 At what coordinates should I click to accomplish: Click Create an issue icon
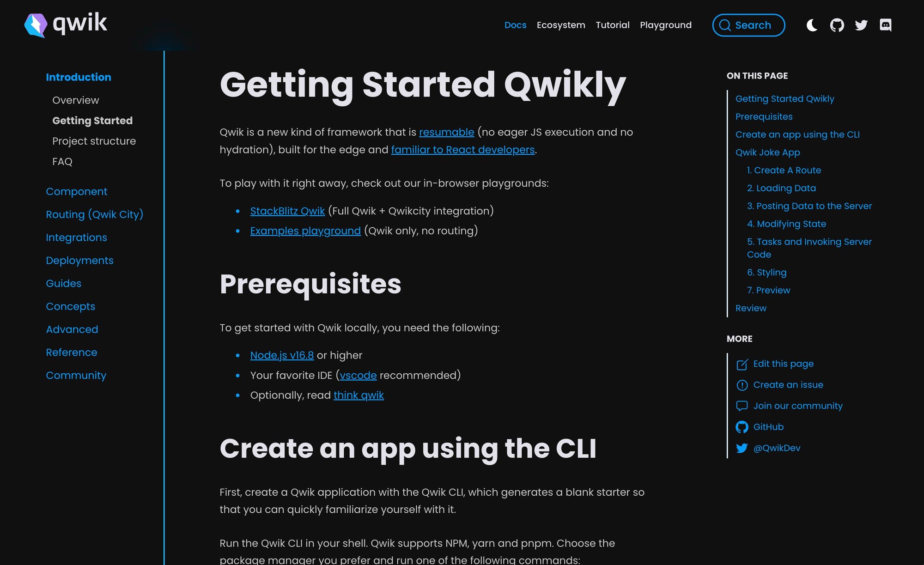point(741,385)
